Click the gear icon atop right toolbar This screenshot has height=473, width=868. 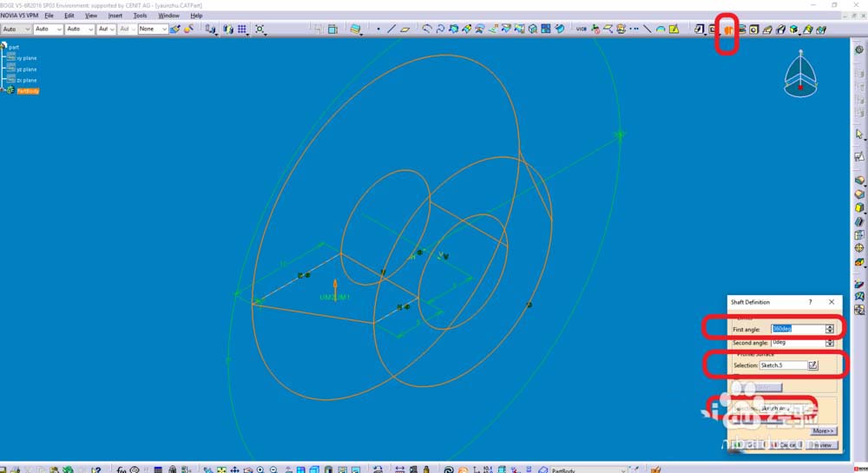click(859, 49)
